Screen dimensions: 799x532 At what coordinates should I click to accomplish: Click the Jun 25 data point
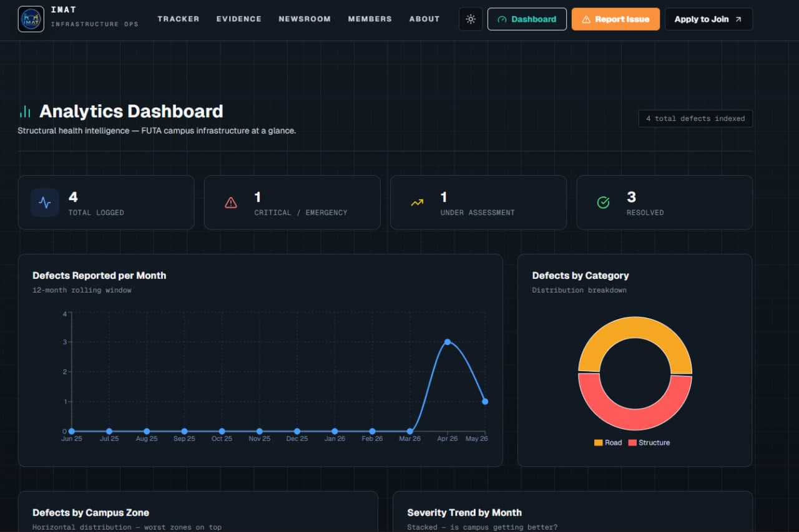point(72,431)
